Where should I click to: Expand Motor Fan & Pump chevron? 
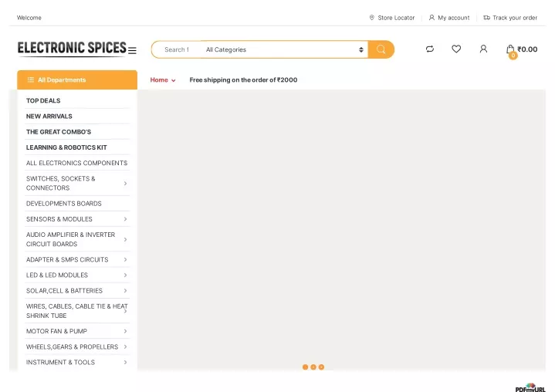pos(125,331)
